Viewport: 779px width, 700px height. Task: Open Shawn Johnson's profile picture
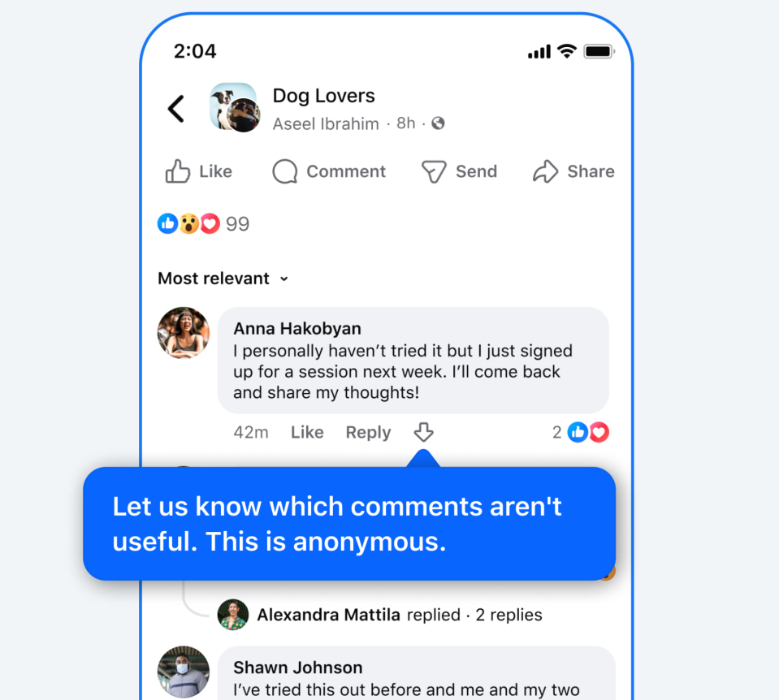[x=184, y=672]
